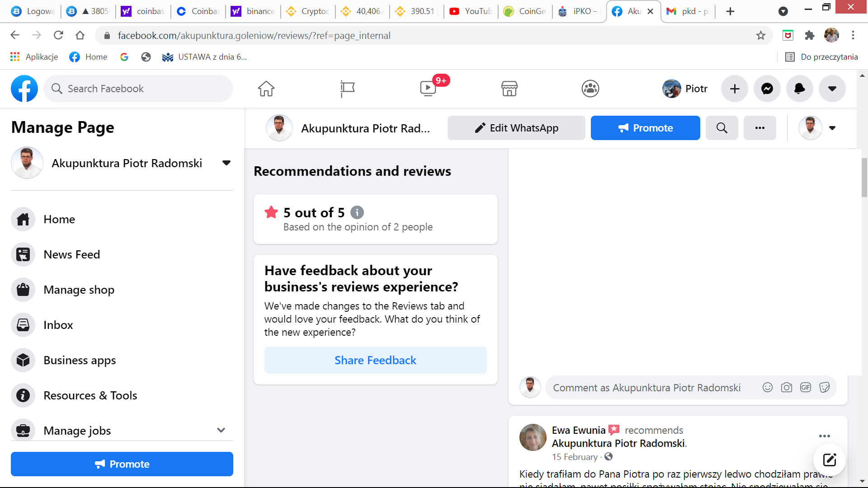Click the Pocket extension icon
This screenshot has height=488, width=868.
tap(788, 35)
